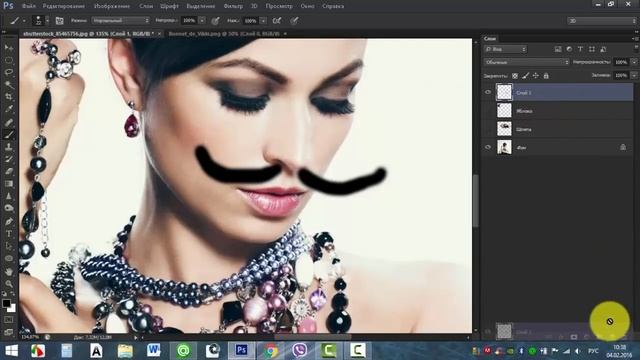
Task: Toggle lock position icon
Action: pyautogui.click(x=536, y=76)
